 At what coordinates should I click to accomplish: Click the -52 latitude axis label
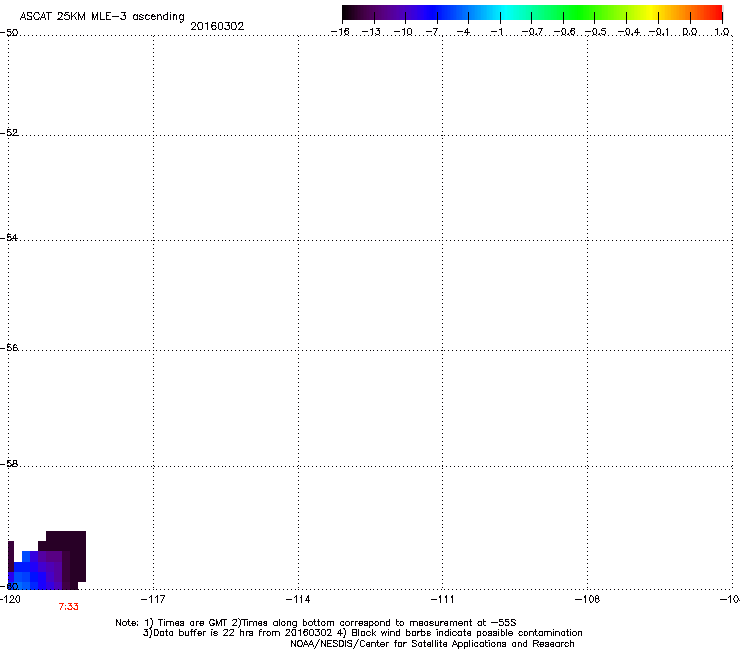tap(9, 133)
